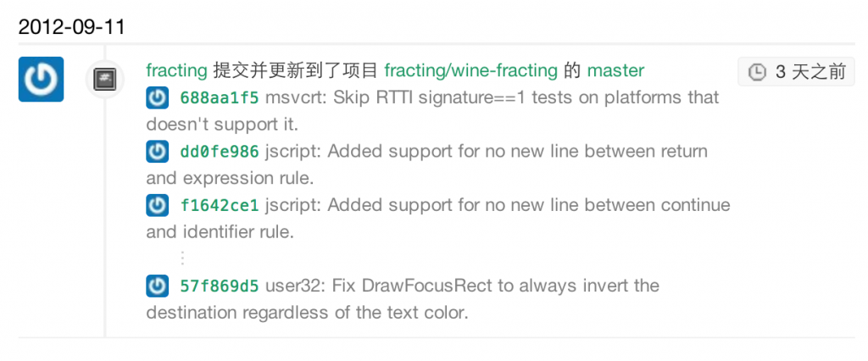Image resolution: width=868 pixels, height=361 pixels.
Task: Click the clock icon beside 3 天之前
Action: click(x=757, y=72)
